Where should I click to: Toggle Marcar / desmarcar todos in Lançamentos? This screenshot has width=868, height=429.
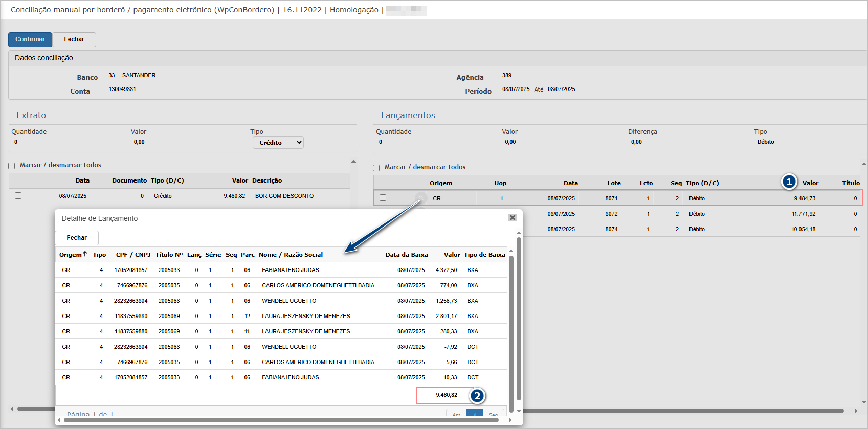(376, 168)
